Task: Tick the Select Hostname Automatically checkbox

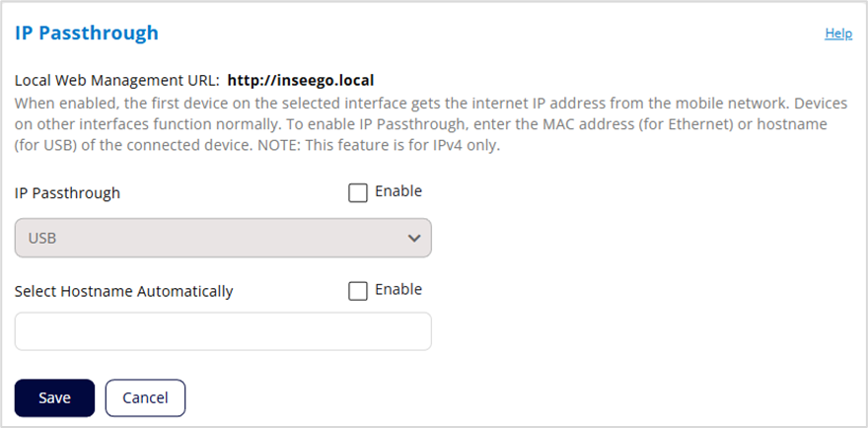Action: (x=358, y=291)
